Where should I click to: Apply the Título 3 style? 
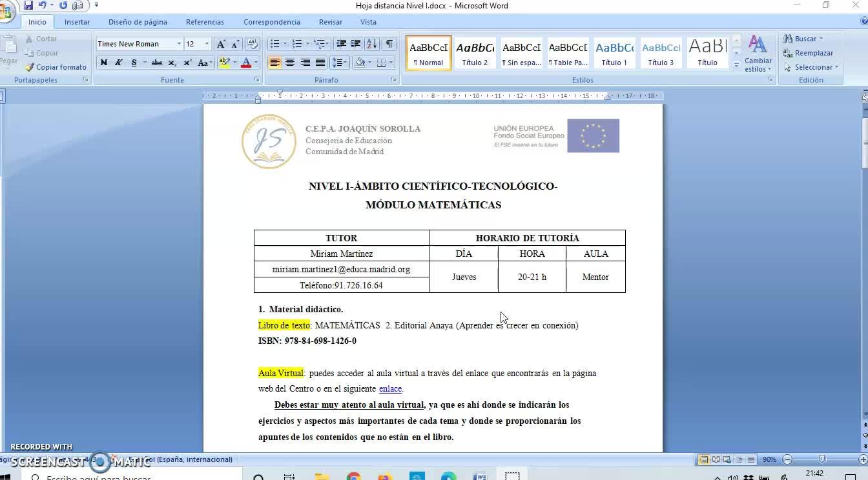coord(661,52)
